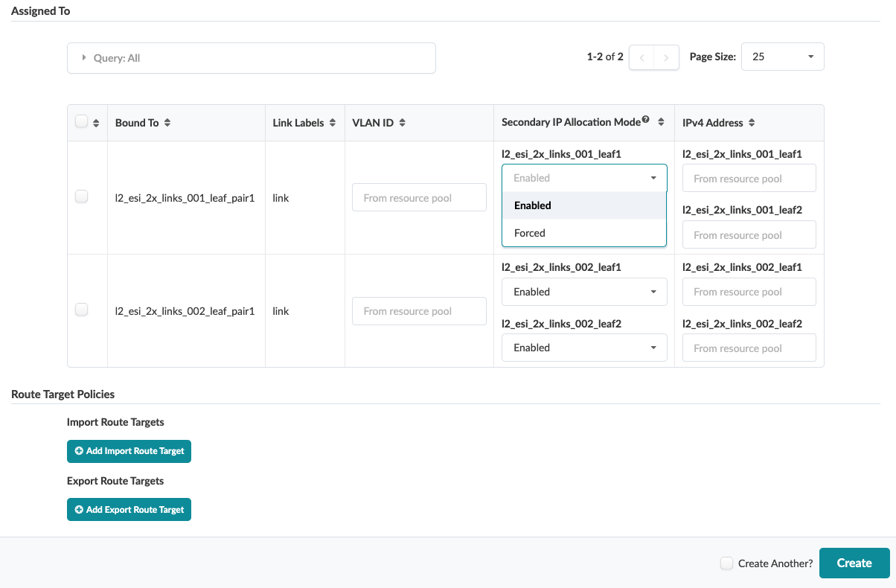Sort table by Bound To column
This screenshot has width=896, height=588.
click(167, 123)
